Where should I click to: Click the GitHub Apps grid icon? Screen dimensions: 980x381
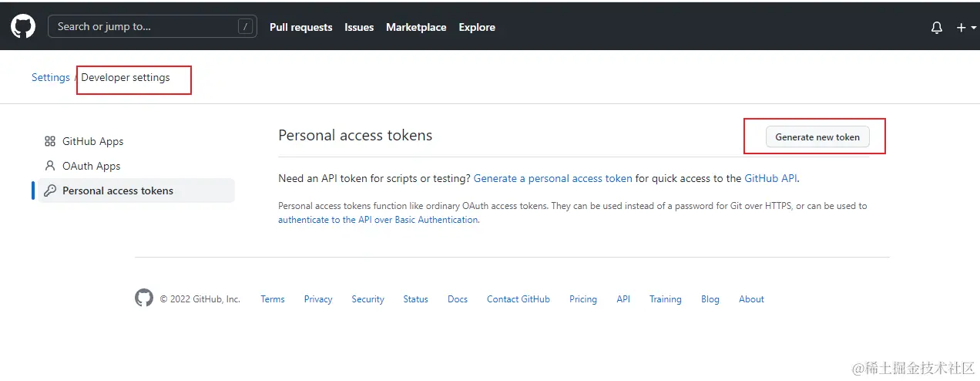(50, 141)
